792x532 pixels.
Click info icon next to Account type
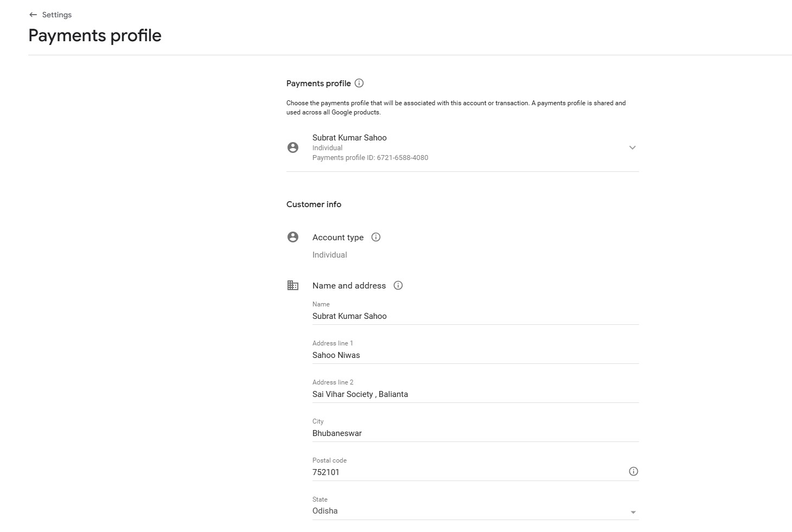point(376,237)
